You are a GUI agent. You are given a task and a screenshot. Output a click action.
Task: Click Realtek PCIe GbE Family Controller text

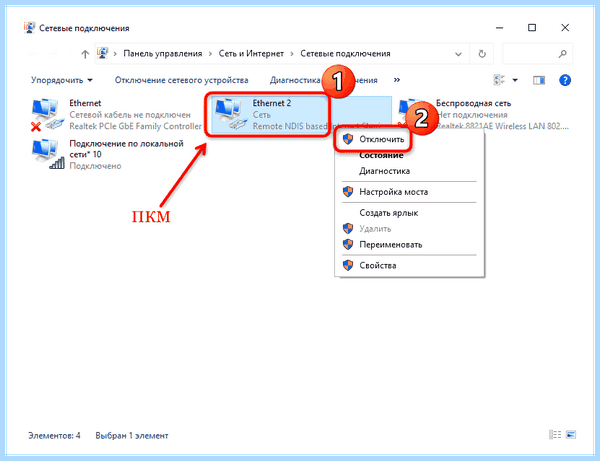pyautogui.click(x=135, y=126)
